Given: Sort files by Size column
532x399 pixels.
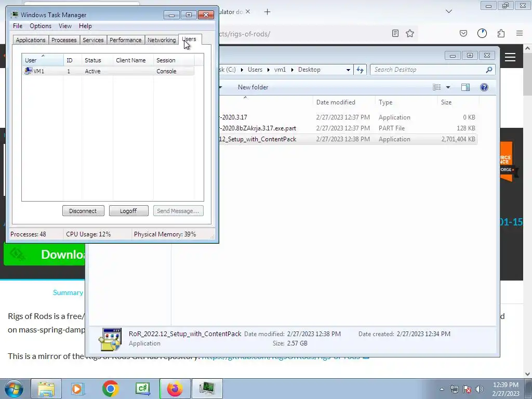Looking at the screenshot, I should click(458, 102).
